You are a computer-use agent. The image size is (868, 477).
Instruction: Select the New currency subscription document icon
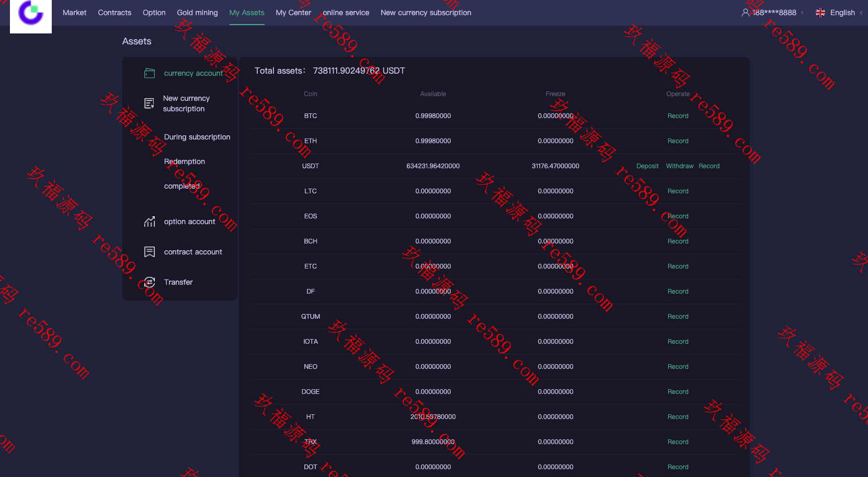coord(149,103)
